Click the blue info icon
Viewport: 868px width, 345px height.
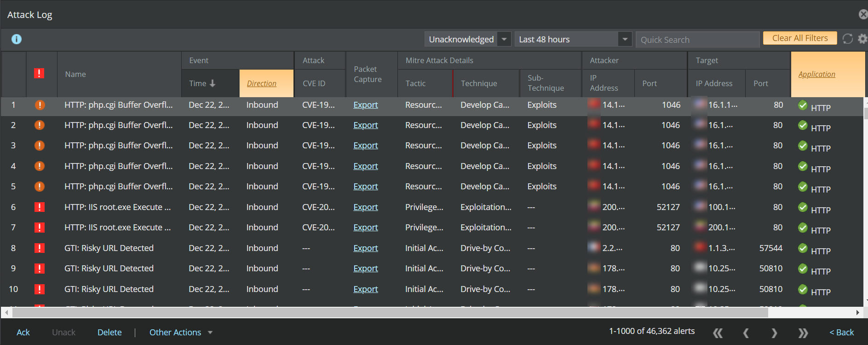(17, 39)
